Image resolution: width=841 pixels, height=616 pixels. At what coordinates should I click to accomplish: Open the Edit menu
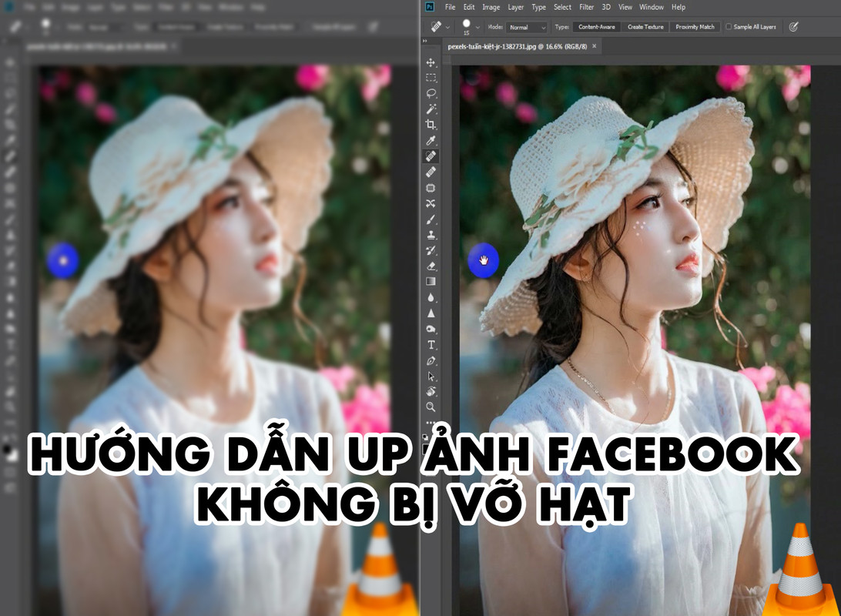[x=469, y=7]
